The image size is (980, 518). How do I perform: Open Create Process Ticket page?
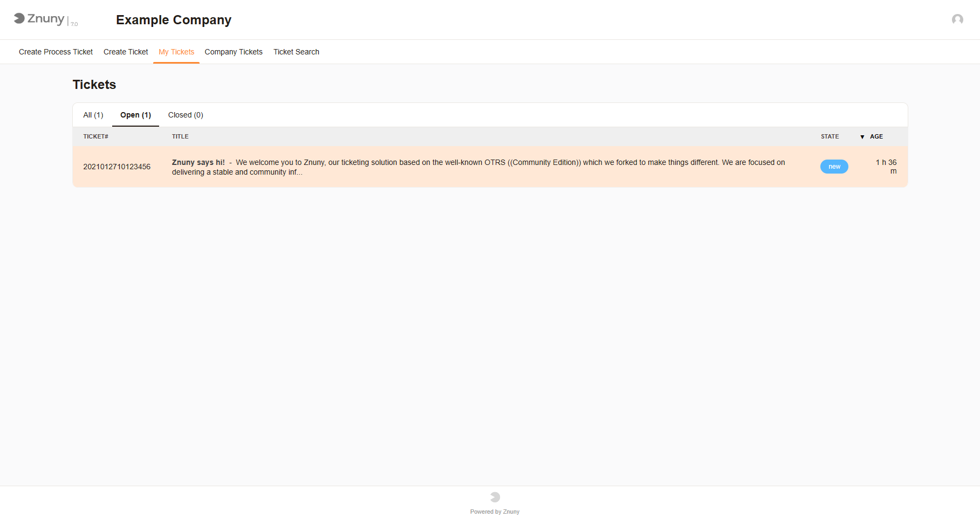[x=55, y=52]
